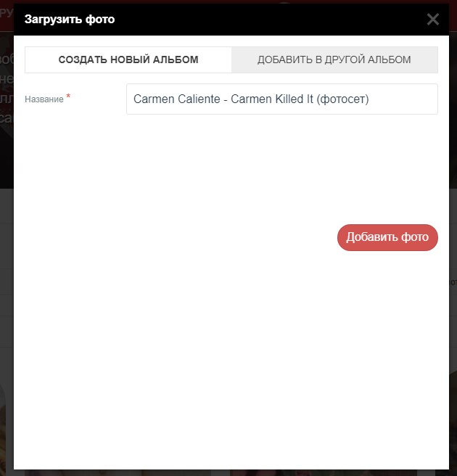Switch to the Создать новый альбом tab

[128, 59]
